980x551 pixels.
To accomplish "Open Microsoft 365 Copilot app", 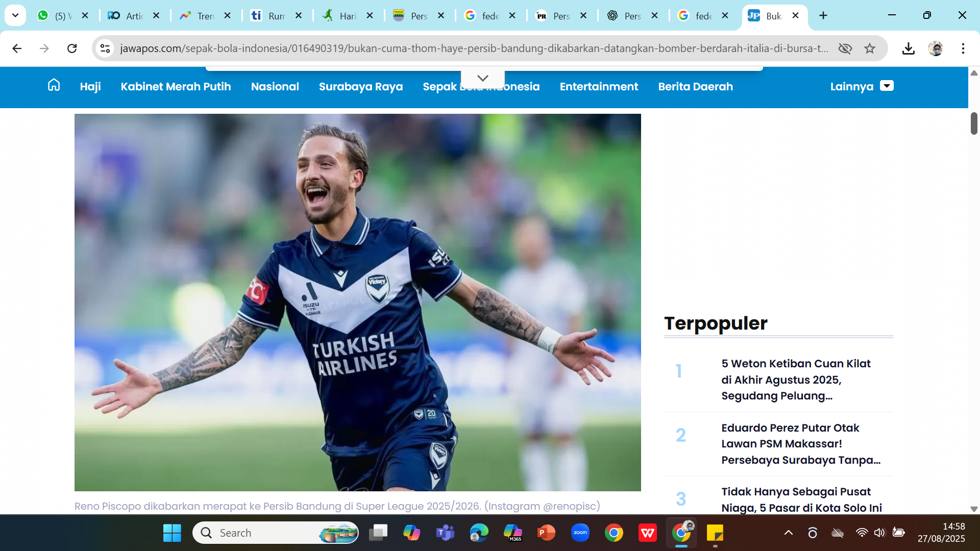I will [512, 533].
